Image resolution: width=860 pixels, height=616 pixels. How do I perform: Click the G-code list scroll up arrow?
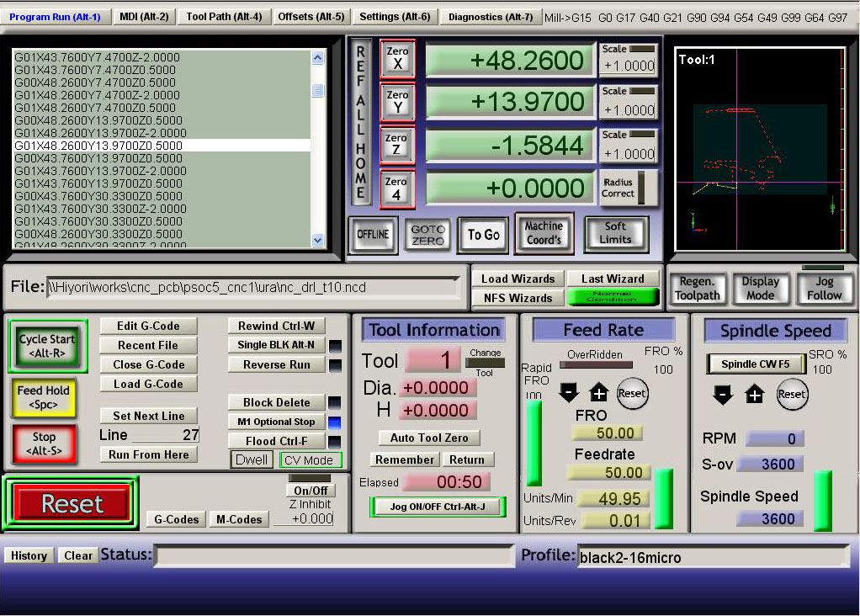pyautogui.click(x=317, y=58)
